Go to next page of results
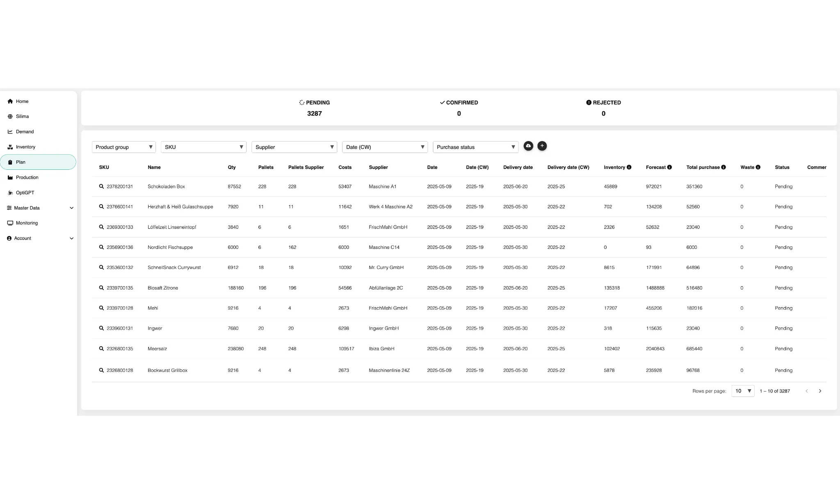840x504 pixels. tap(820, 391)
